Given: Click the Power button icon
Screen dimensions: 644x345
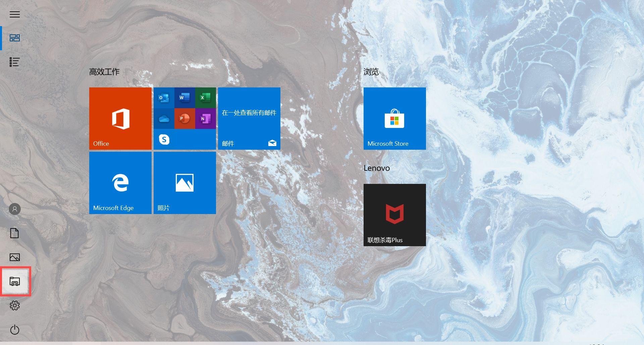Looking at the screenshot, I should (x=14, y=330).
